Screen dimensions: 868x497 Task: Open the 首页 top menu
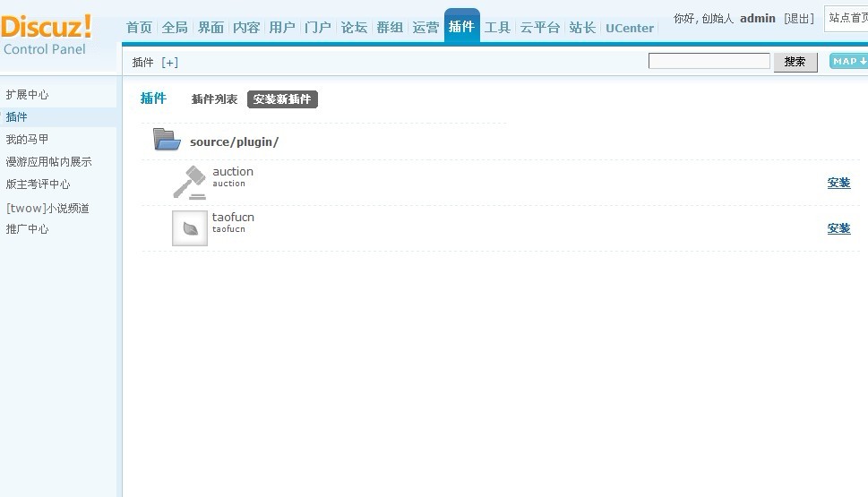pos(139,28)
